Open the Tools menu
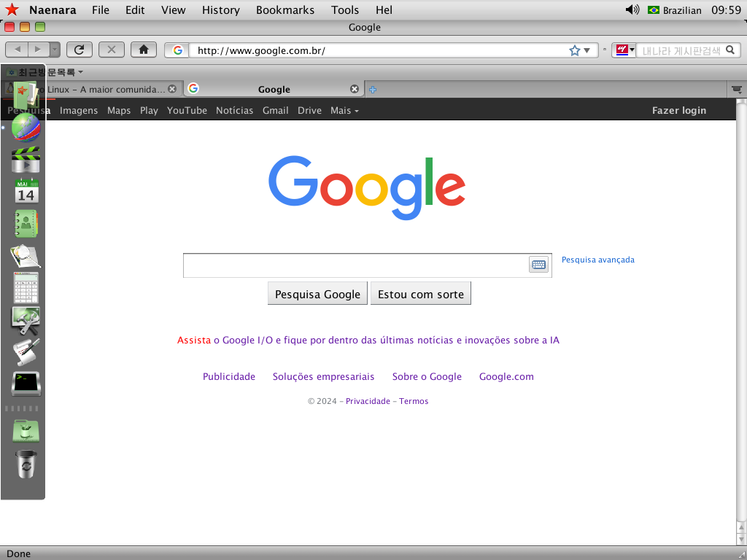The height and width of the screenshot is (560, 747). click(x=345, y=10)
